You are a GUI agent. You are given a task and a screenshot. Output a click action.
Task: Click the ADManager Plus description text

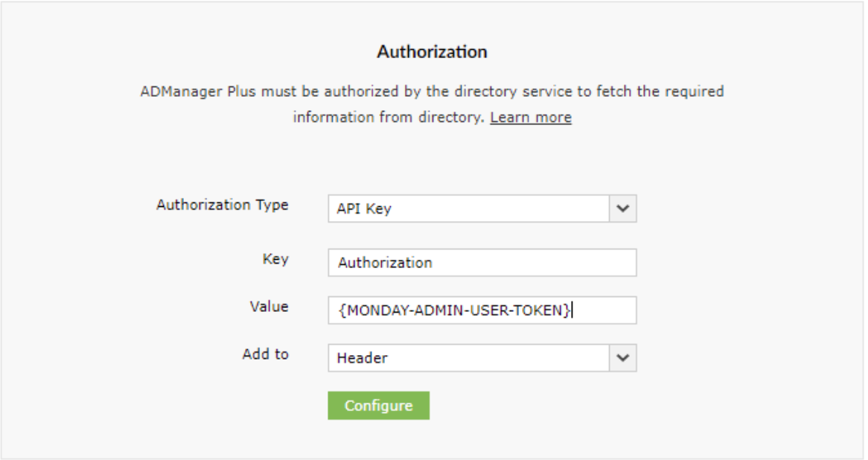tap(432, 92)
